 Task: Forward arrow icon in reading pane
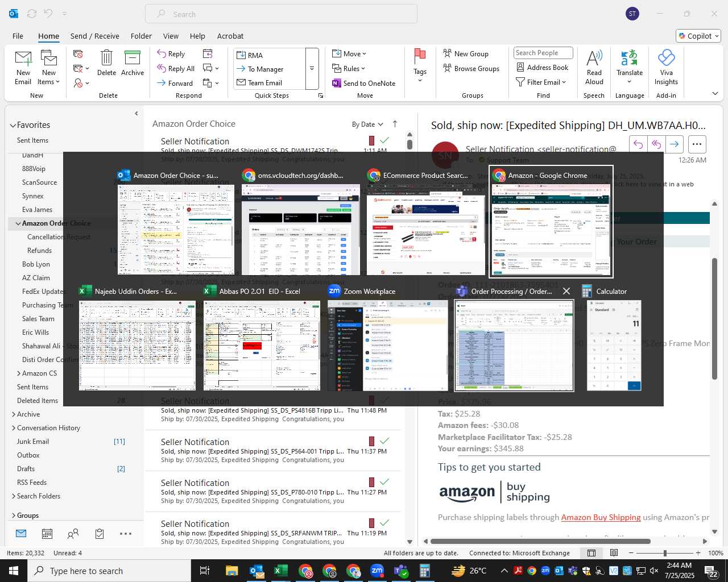coord(674,144)
